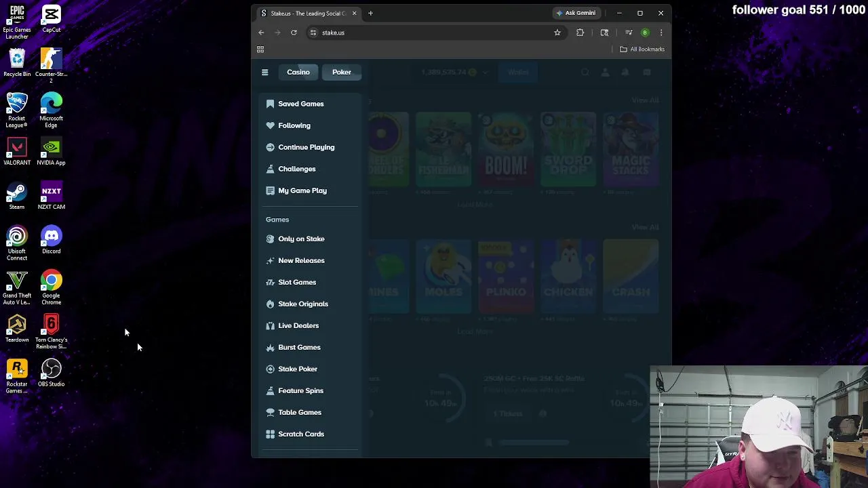Click the Scratch Cards icon
Image resolution: width=868 pixels, height=488 pixels.
pyautogui.click(x=270, y=434)
